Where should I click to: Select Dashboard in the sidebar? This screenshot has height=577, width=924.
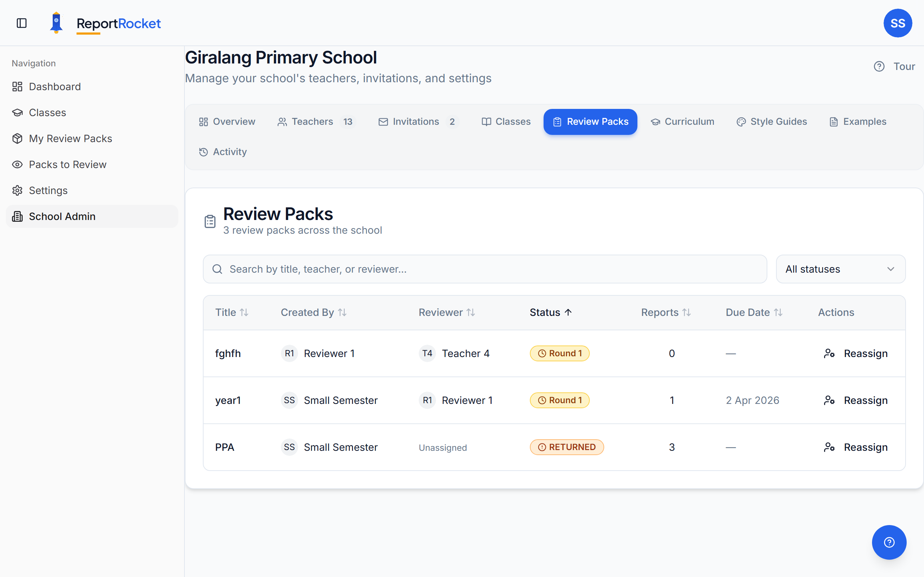coord(55,87)
